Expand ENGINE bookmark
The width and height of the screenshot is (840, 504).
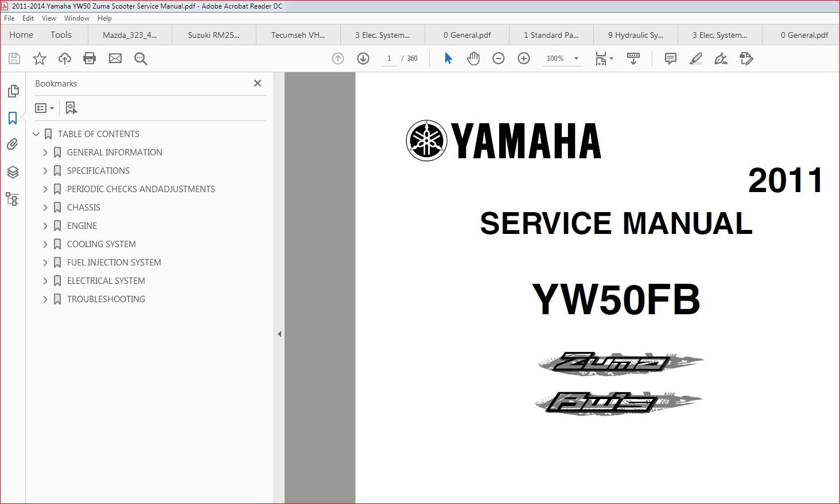pyautogui.click(x=45, y=226)
